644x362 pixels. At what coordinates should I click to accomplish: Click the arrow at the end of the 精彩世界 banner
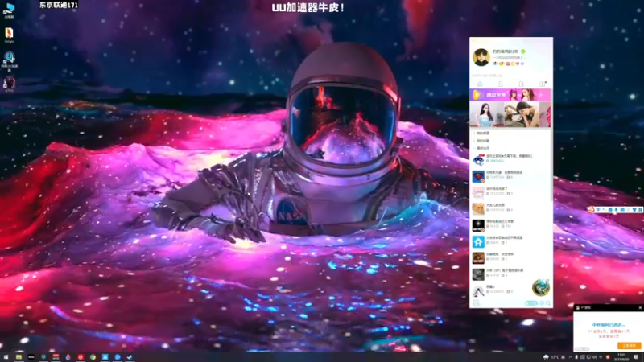541,95
